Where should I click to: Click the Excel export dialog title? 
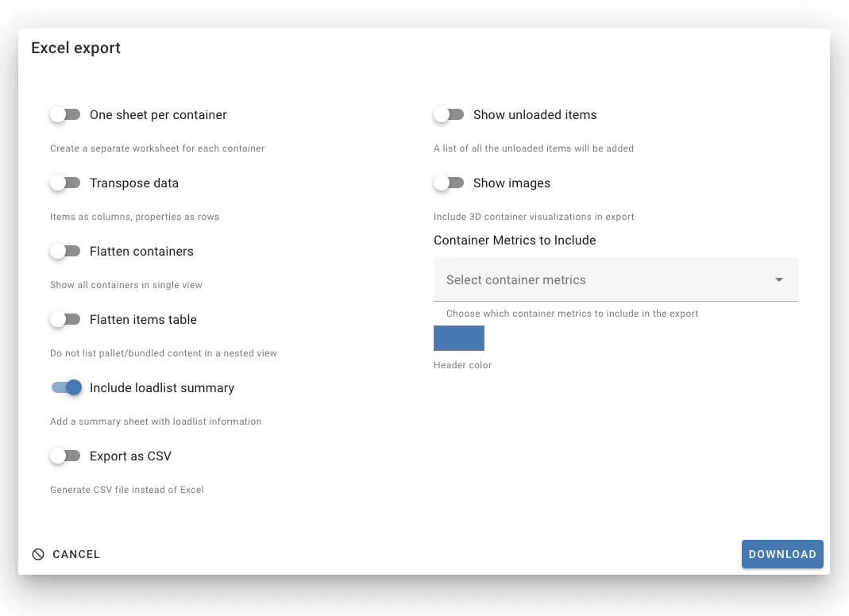point(75,48)
